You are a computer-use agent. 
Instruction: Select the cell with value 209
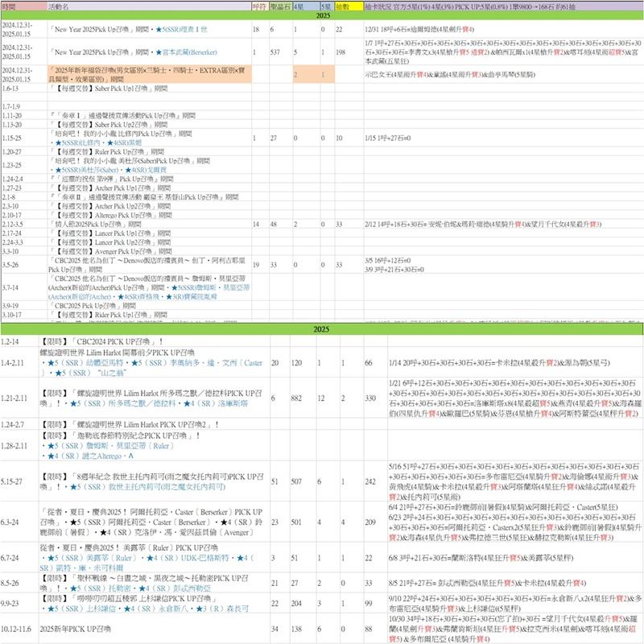[375, 522]
